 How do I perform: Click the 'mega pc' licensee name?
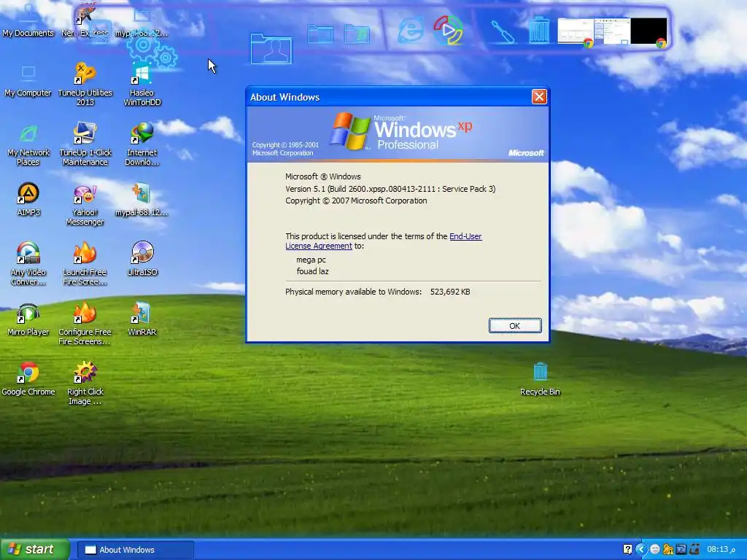point(311,260)
